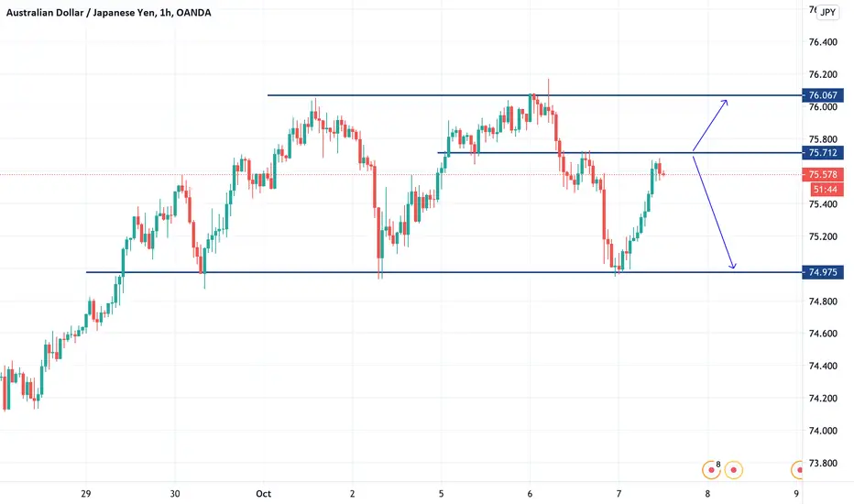Select the 76.067 price level label

(x=823, y=95)
